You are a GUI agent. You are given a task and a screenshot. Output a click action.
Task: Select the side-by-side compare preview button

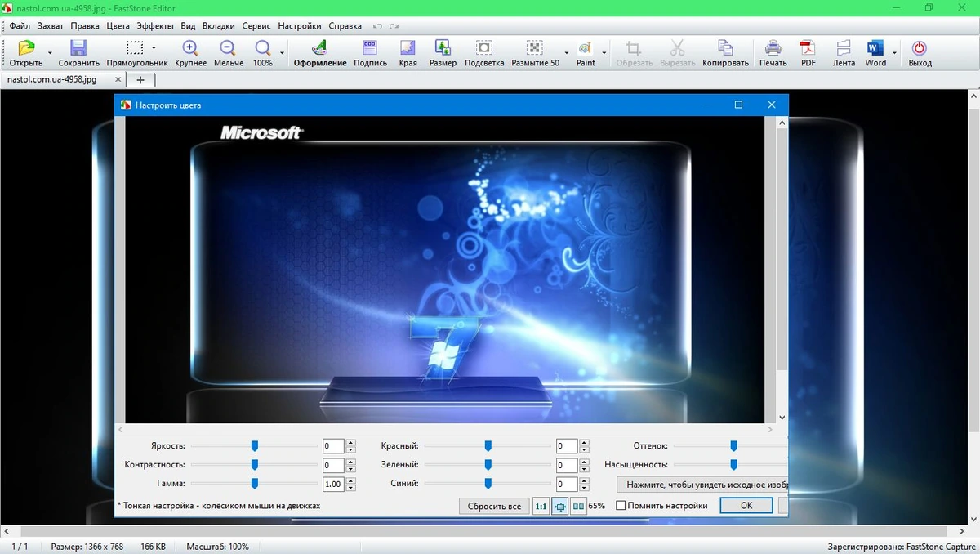pos(578,506)
